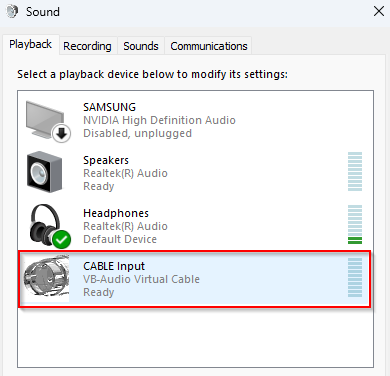Switch to the Sounds tab
Viewport: 390px width, 376px height.
pos(141,46)
